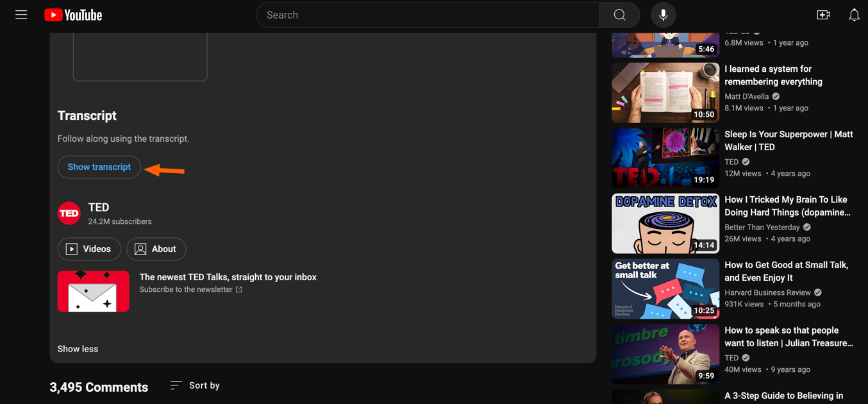Click the TED channel name
This screenshot has height=404, width=868.
click(x=99, y=207)
